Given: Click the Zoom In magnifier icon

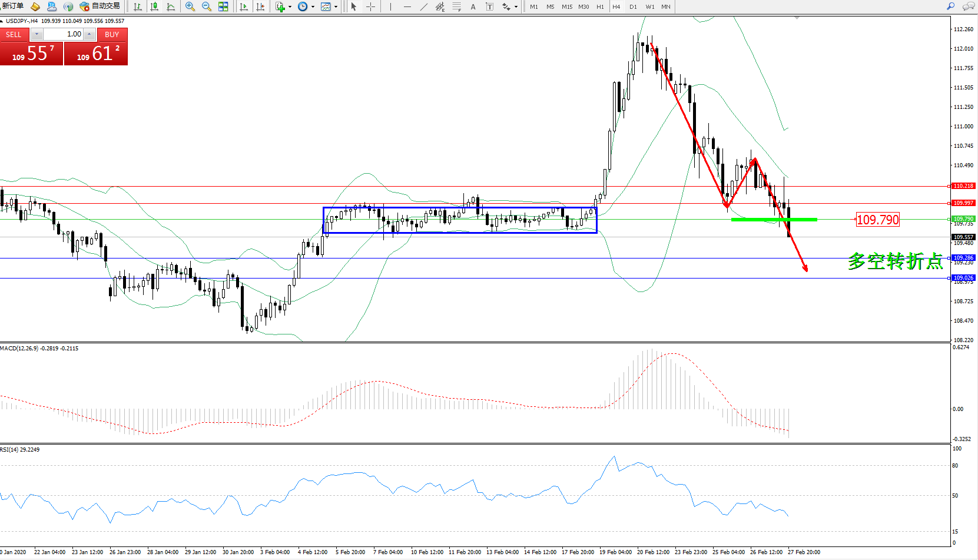Looking at the screenshot, I should 190,6.
